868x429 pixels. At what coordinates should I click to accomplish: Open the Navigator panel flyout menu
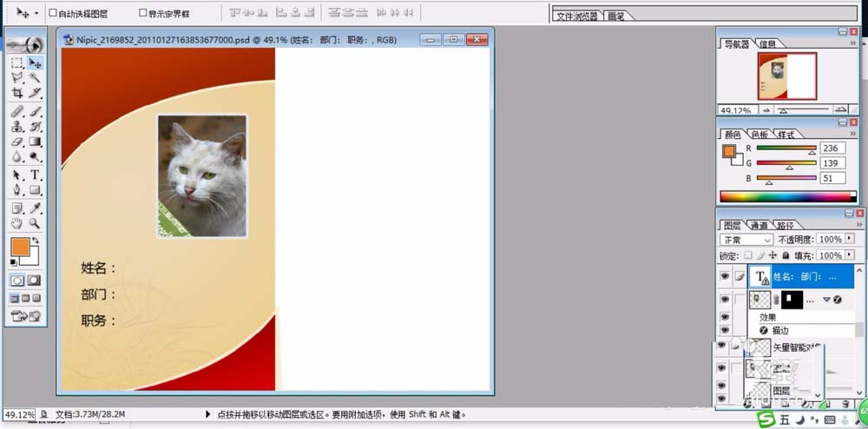tap(853, 43)
